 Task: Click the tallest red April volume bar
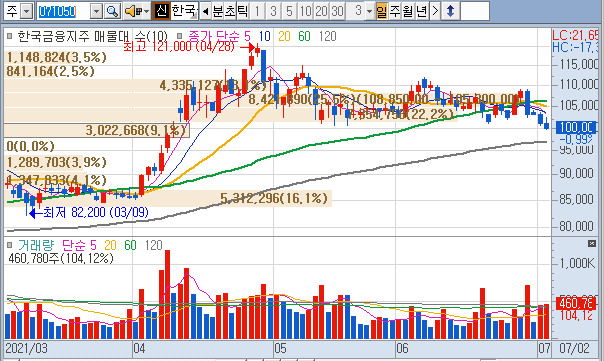167,295
